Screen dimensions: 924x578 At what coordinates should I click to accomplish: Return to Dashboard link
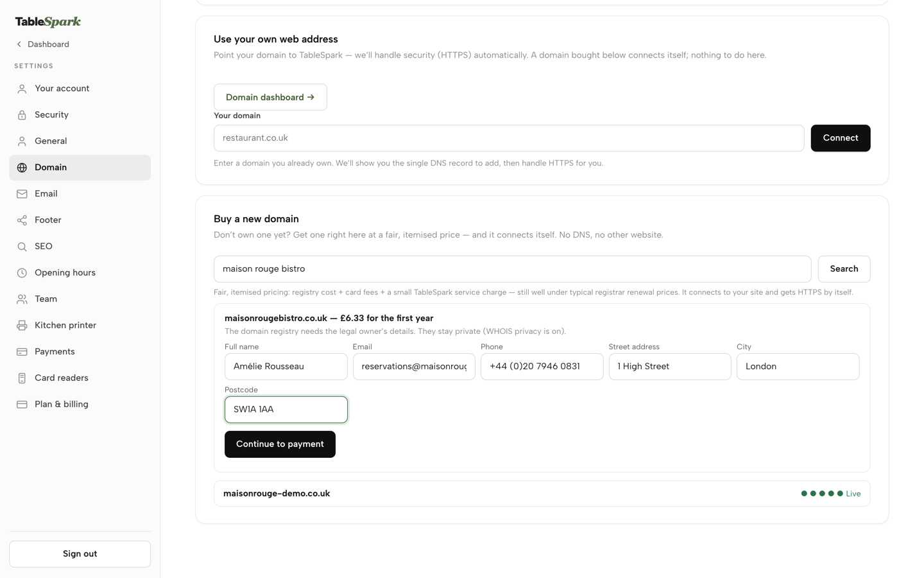(x=42, y=44)
